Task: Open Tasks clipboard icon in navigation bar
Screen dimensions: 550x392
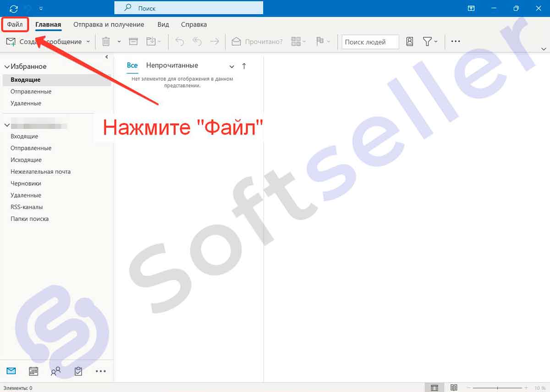Action: coord(78,371)
